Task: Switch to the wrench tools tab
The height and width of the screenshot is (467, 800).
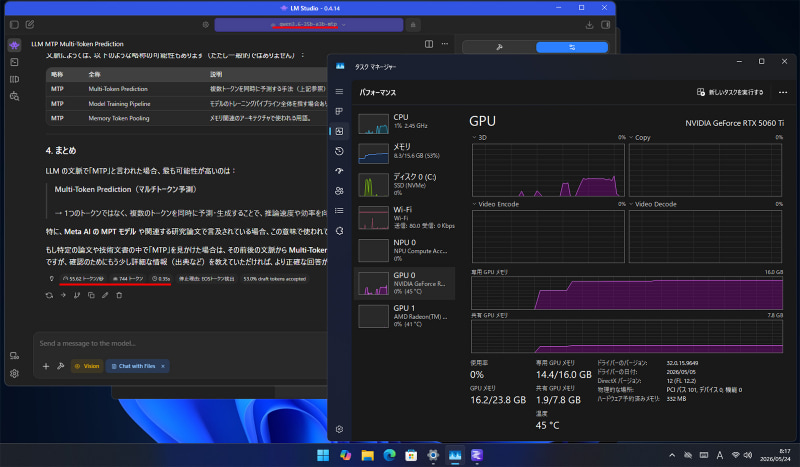Action: [x=499, y=47]
